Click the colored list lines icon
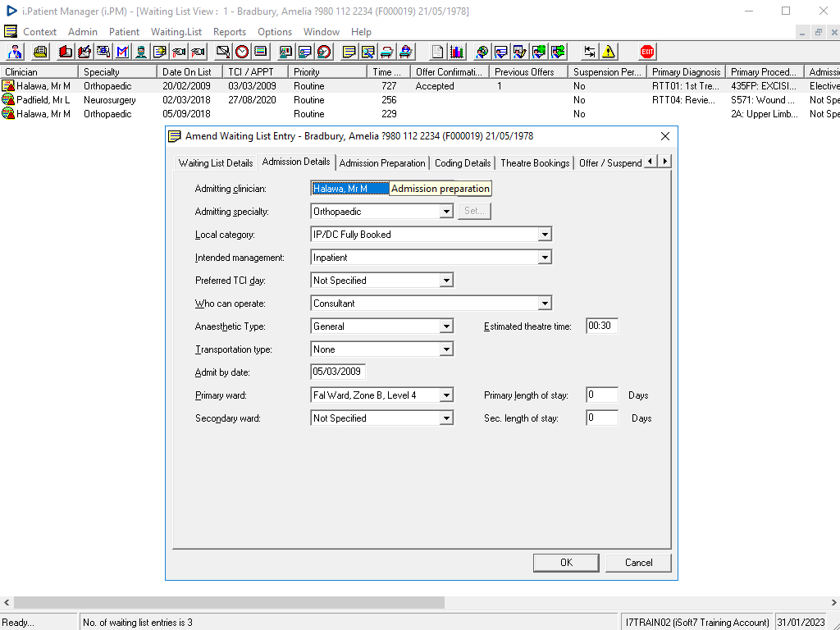Screen dimensions: 840x630 point(260,52)
